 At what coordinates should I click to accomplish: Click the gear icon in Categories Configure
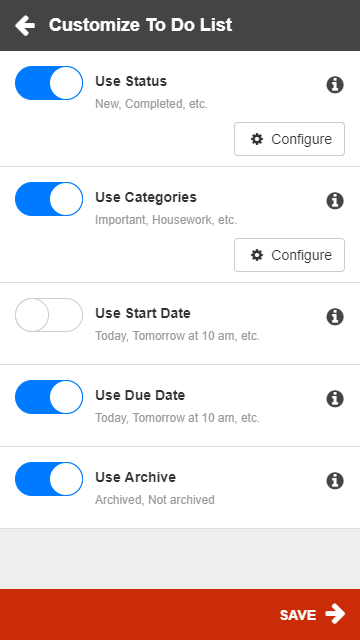tap(257, 255)
